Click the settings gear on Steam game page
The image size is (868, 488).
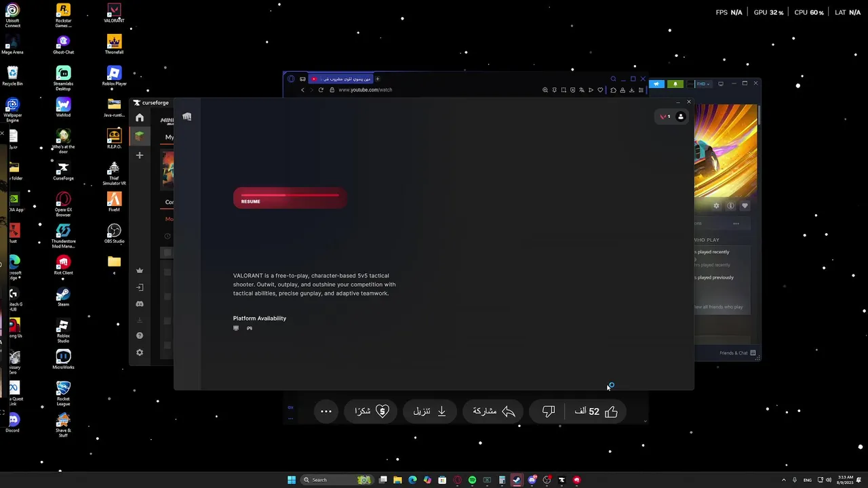716,205
